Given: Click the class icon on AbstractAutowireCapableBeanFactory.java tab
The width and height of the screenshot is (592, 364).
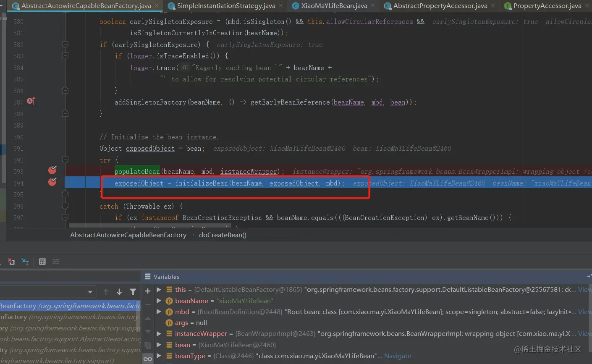Looking at the screenshot, I should [x=16, y=6].
